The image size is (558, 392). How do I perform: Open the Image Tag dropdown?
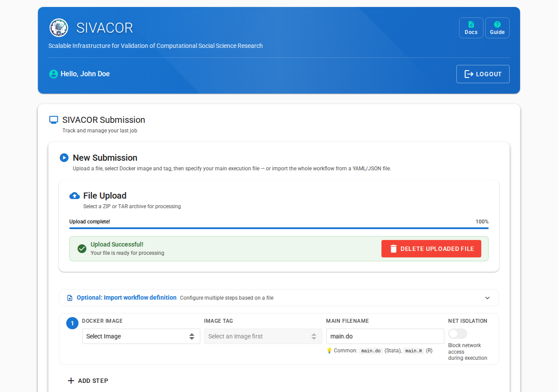click(263, 336)
